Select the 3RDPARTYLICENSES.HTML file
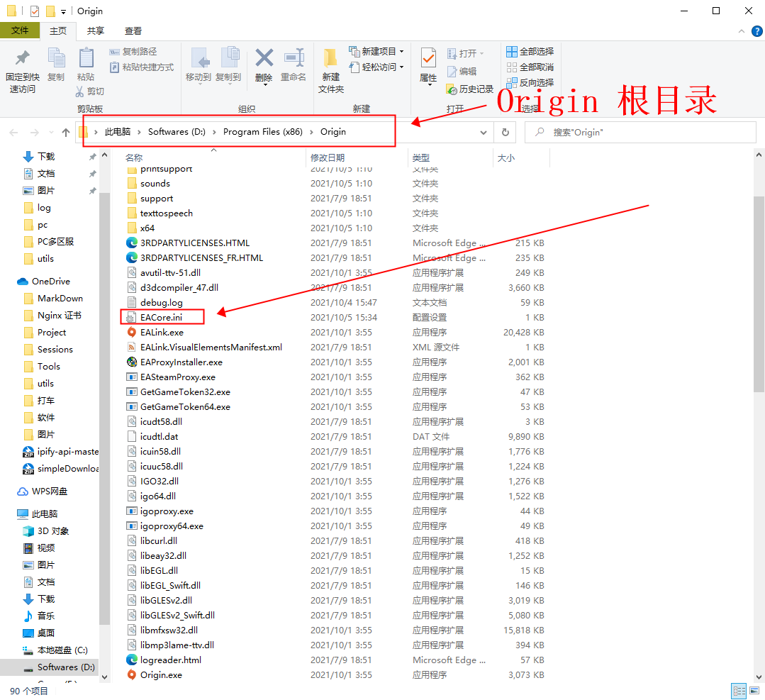This screenshot has height=700, width=765. coord(195,243)
